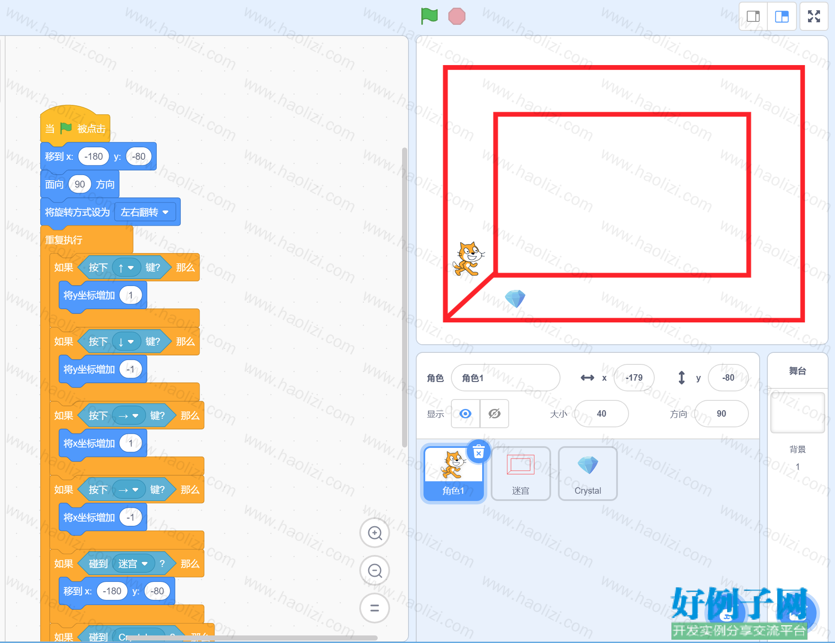Delete sprite 角色1 with trash icon
Screen dimensions: 835x644
click(479, 452)
